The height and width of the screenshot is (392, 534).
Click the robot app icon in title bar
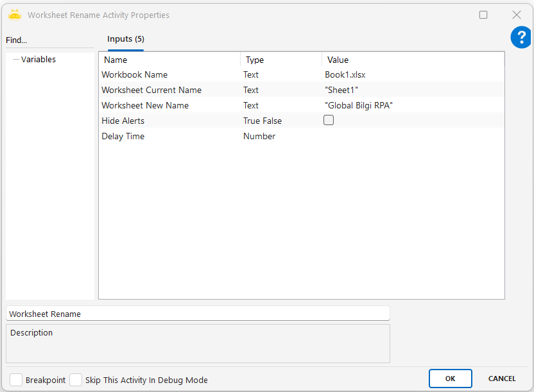[x=15, y=15]
